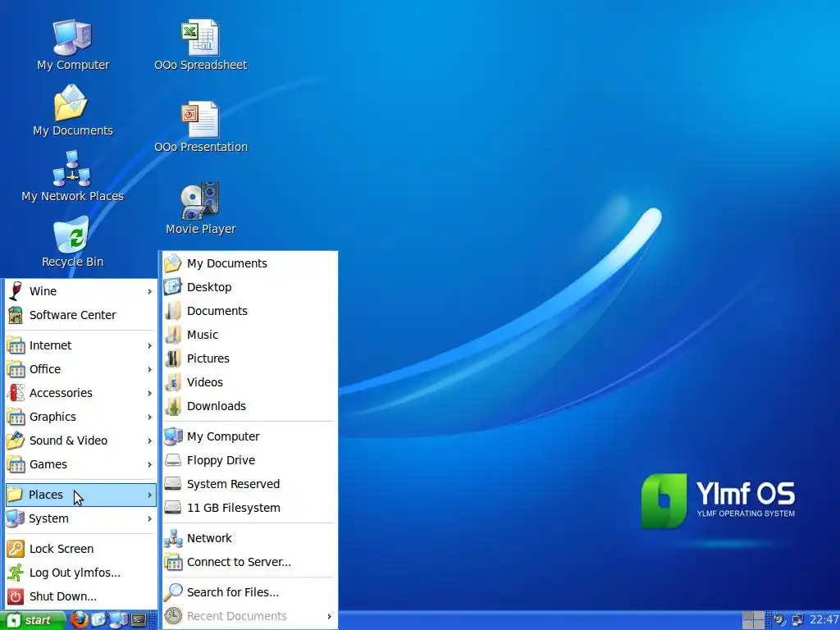Open Music folder in Places submenu
This screenshot has height=630, width=840.
pyautogui.click(x=249, y=335)
